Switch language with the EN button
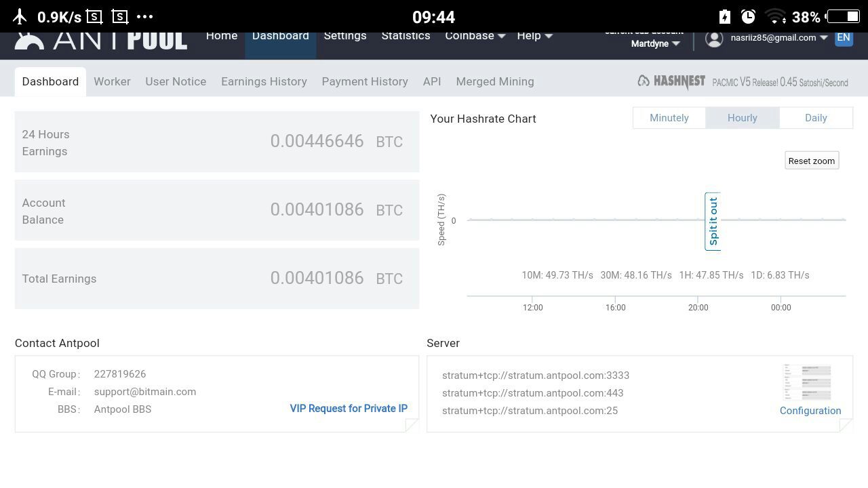Viewport: 868px width, 488px height. [844, 38]
